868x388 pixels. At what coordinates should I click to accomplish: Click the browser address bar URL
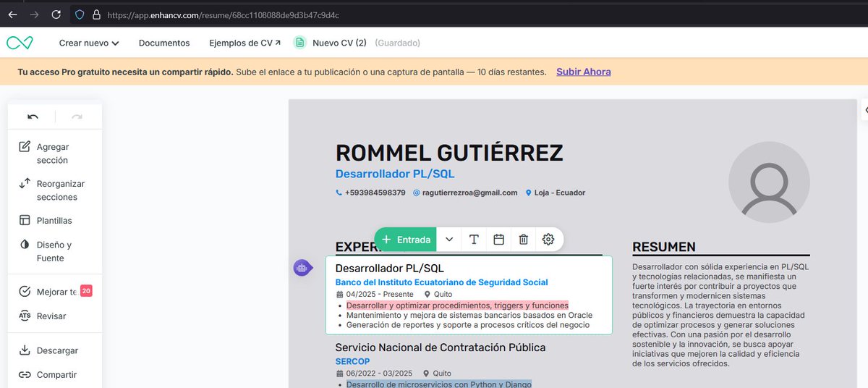[223, 14]
